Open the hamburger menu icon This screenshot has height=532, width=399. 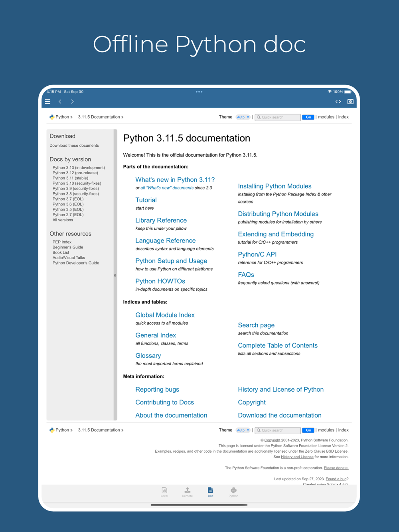coord(47,102)
